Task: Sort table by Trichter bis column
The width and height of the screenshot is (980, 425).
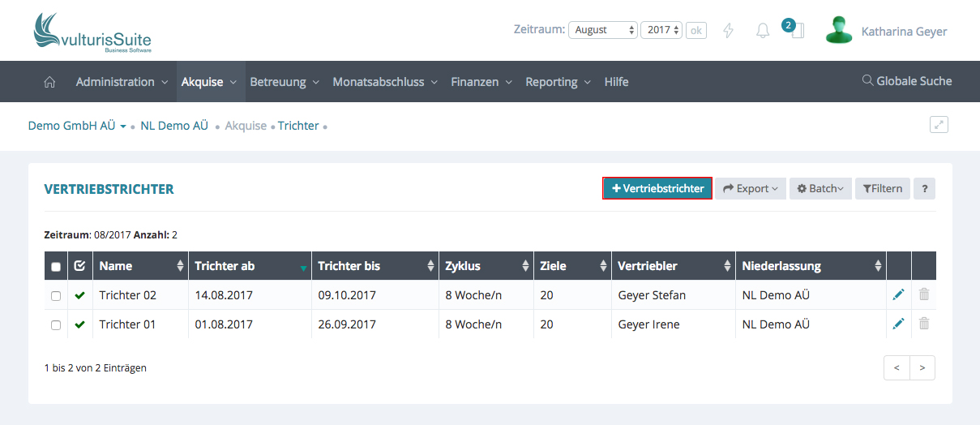Action: [374, 266]
